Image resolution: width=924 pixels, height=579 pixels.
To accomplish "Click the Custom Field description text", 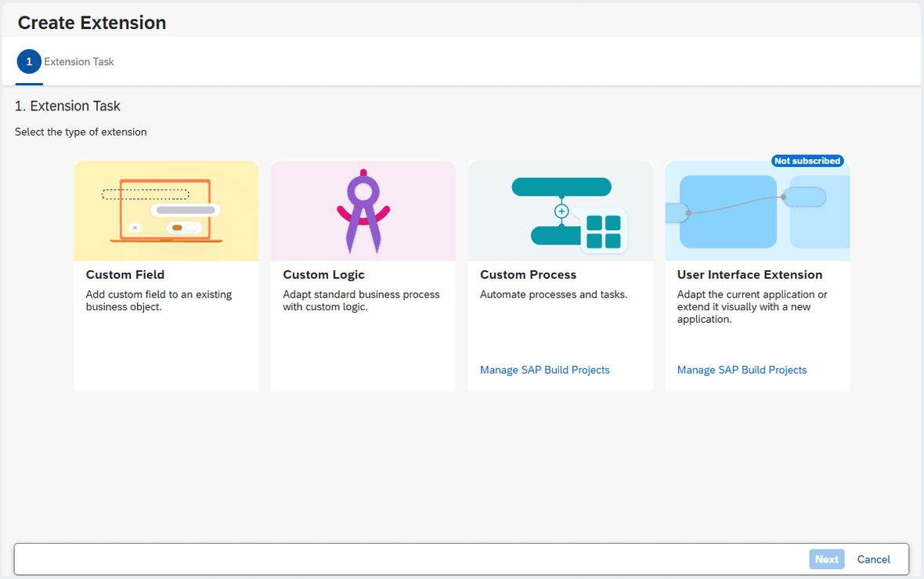I will pyautogui.click(x=159, y=300).
